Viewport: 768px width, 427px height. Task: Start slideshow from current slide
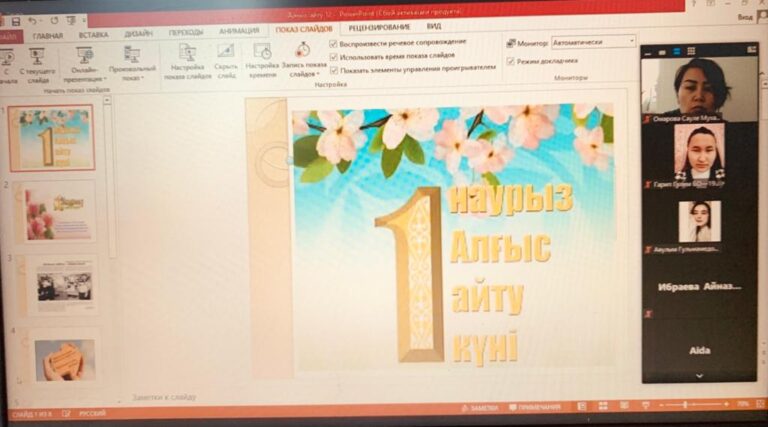coord(37,64)
